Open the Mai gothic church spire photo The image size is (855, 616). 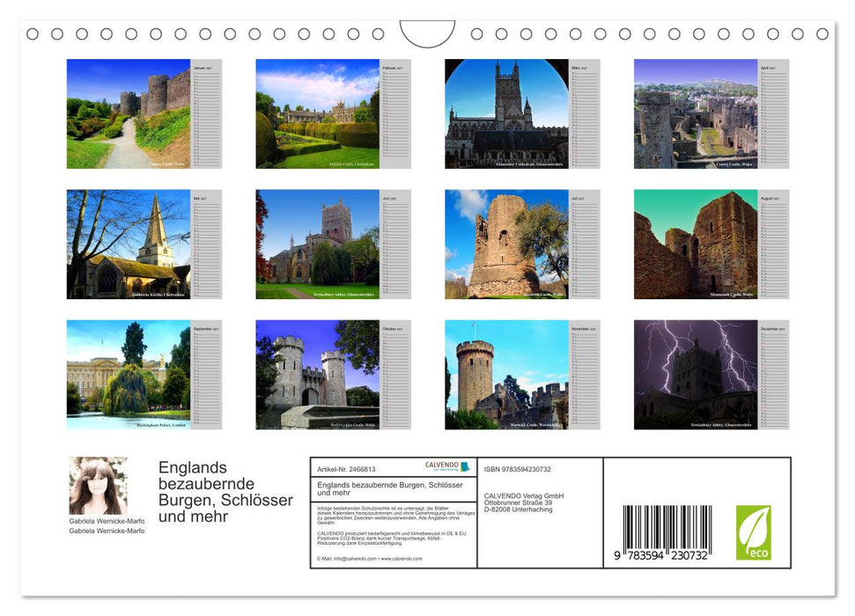coord(129,245)
